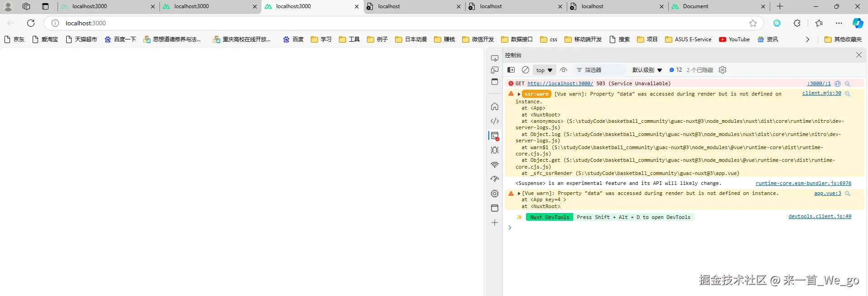Close the DevTools 控制台 panel

858,55
